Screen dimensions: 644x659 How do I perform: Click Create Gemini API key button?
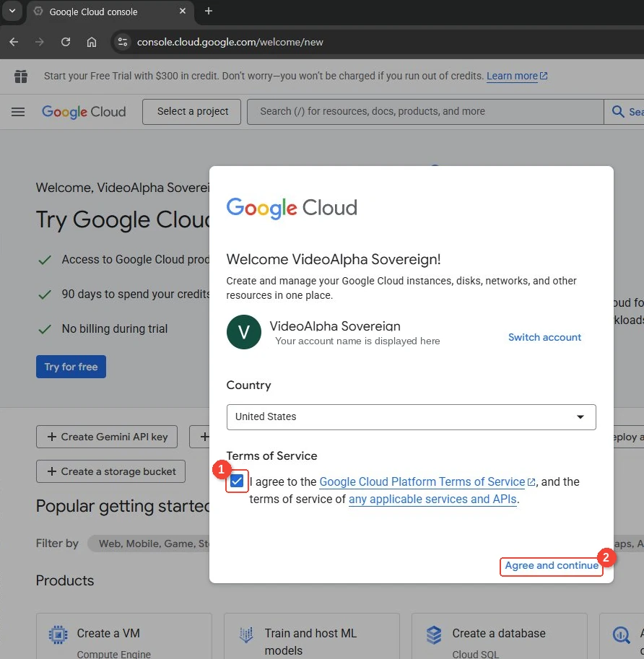[x=107, y=437]
